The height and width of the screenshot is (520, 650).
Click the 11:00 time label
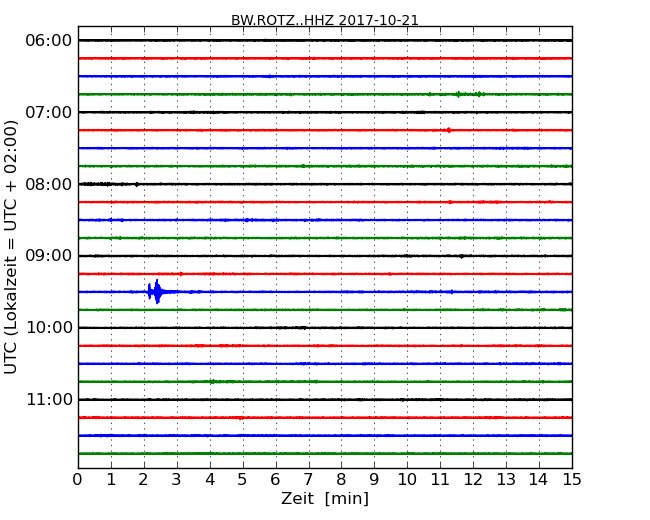[49, 399]
